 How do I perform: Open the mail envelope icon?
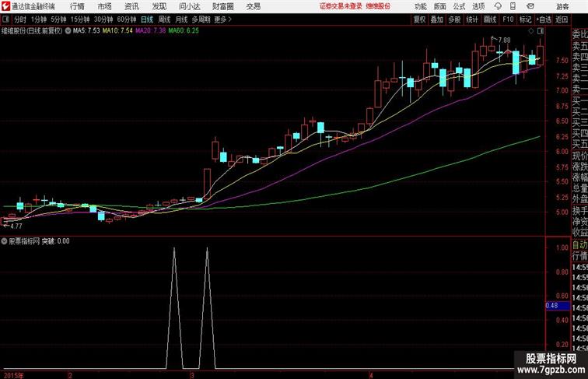point(530,6)
